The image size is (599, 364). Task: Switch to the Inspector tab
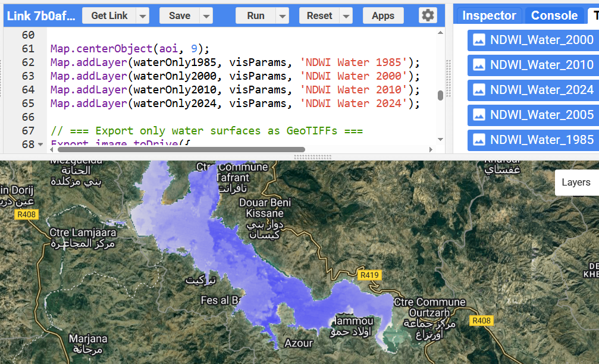click(489, 15)
